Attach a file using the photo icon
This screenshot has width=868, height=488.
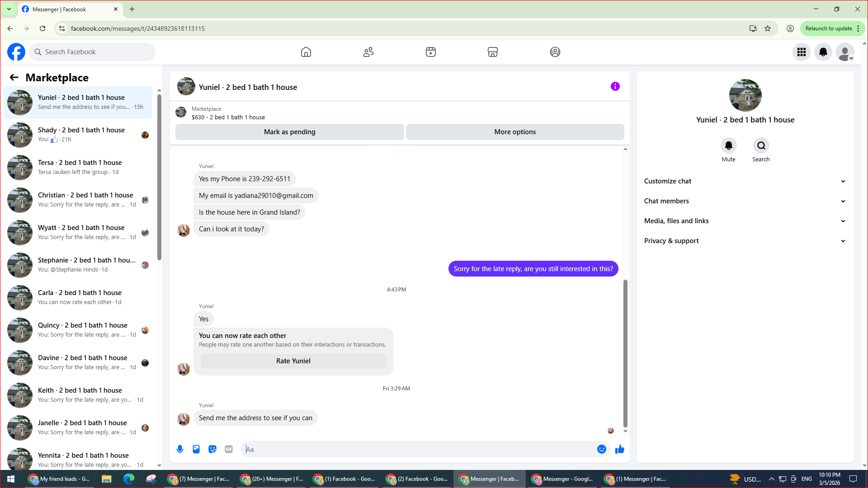coord(196,449)
